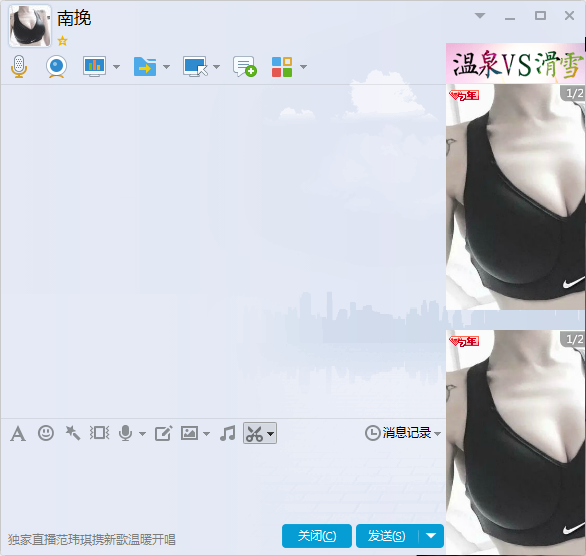Send a window shake nudge
This screenshot has height=556, width=586.
(99, 433)
